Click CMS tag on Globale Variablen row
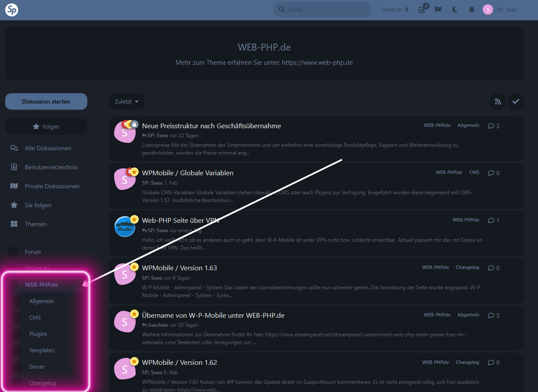The height and width of the screenshot is (392, 538). coord(474,172)
